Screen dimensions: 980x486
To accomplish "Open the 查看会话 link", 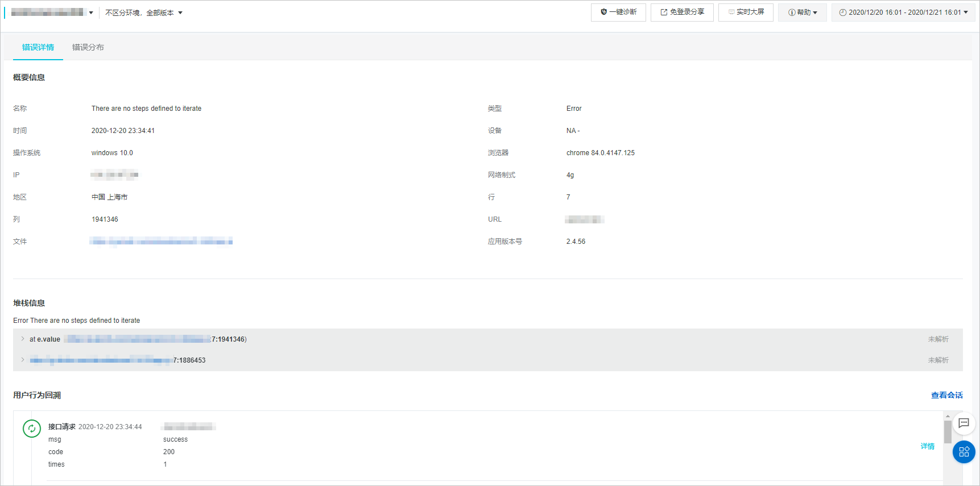I will (946, 395).
